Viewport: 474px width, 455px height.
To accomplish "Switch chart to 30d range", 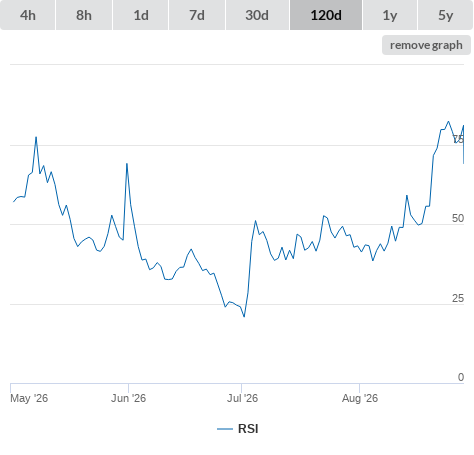I will point(257,15).
